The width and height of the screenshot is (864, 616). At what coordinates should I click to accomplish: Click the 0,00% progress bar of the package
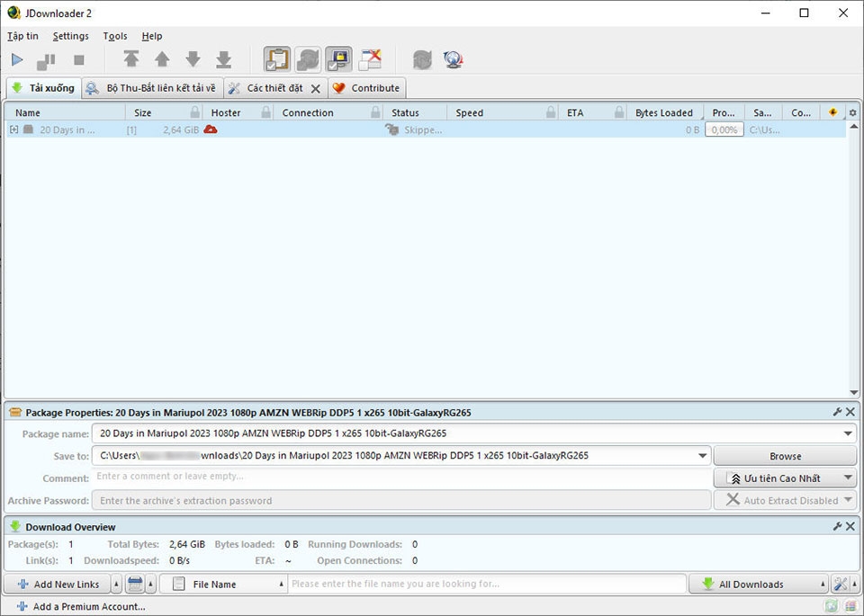click(724, 129)
